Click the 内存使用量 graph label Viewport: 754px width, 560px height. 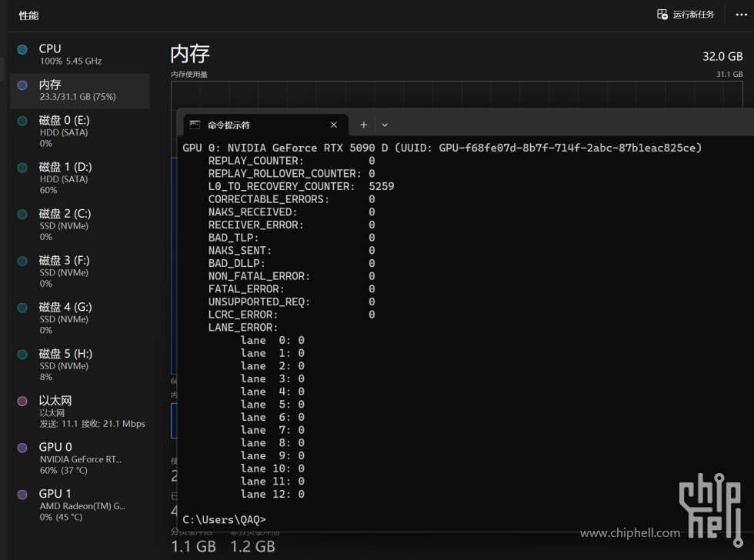[189, 75]
